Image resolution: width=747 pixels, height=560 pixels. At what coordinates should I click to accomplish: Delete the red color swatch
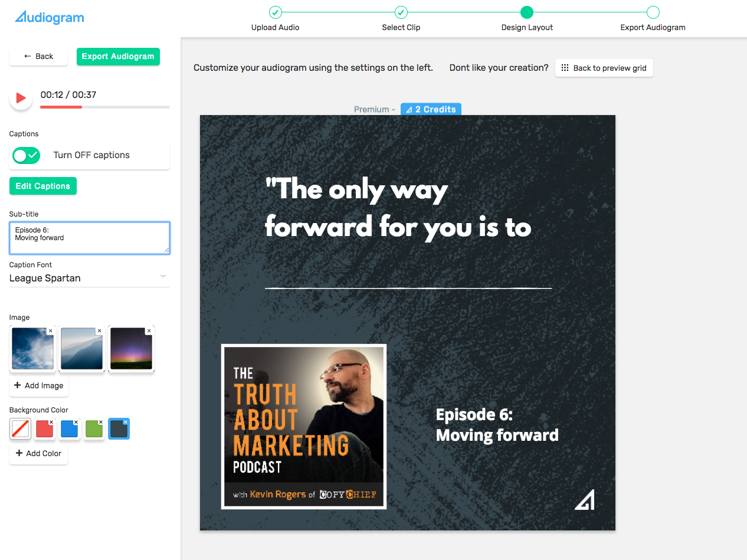pos(51,423)
